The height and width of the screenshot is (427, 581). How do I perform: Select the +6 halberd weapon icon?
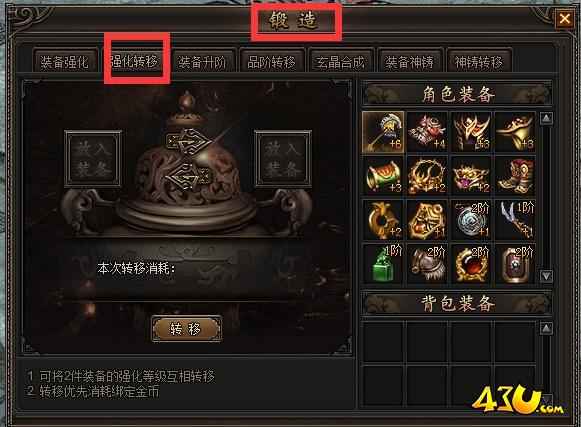[x=384, y=132]
